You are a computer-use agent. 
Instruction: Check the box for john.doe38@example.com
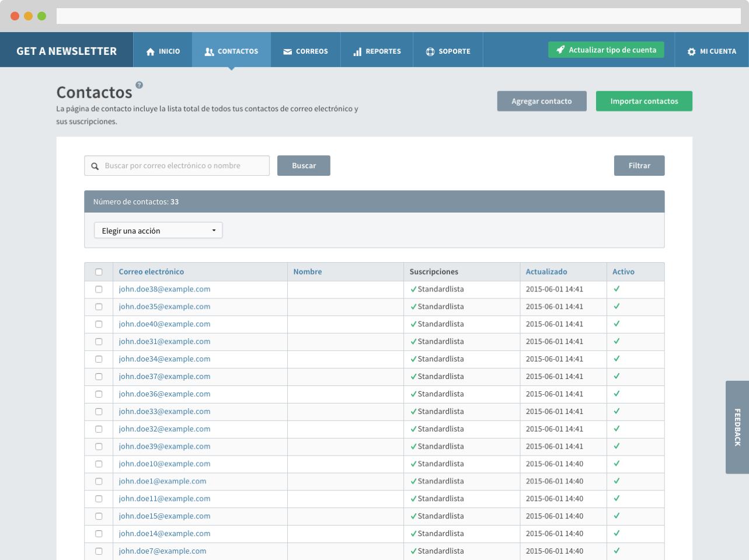click(99, 290)
